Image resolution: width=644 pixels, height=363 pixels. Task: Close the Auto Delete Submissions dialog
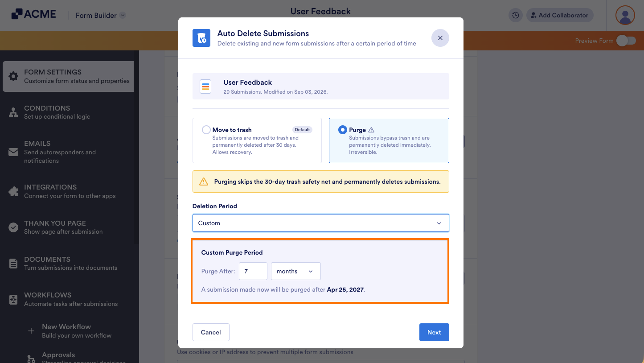(x=440, y=38)
